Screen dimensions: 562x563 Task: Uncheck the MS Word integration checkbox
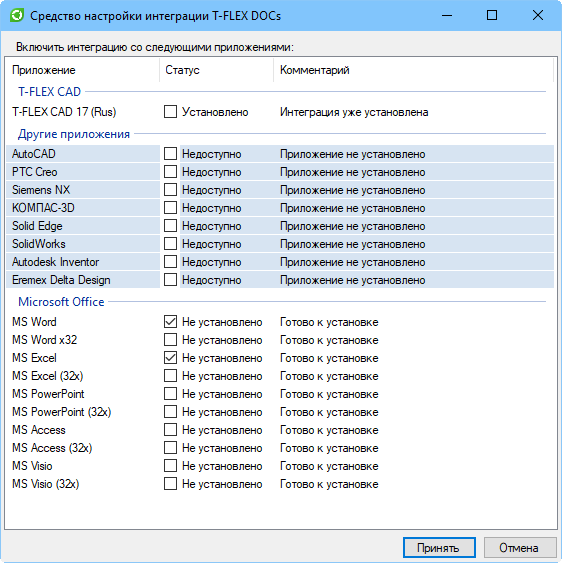170,321
